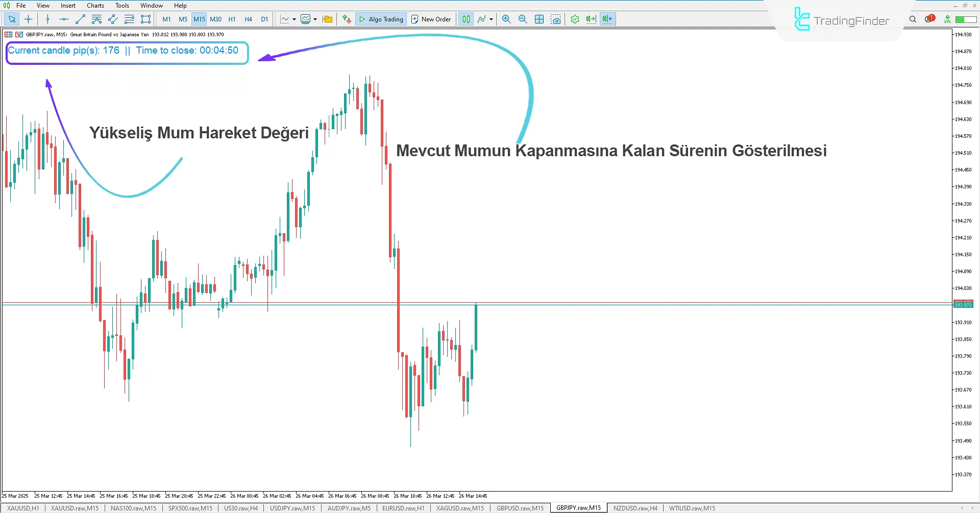Take a chart screenshot with camera icon
This screenshot has width=980, height=513.
(556, 19)
